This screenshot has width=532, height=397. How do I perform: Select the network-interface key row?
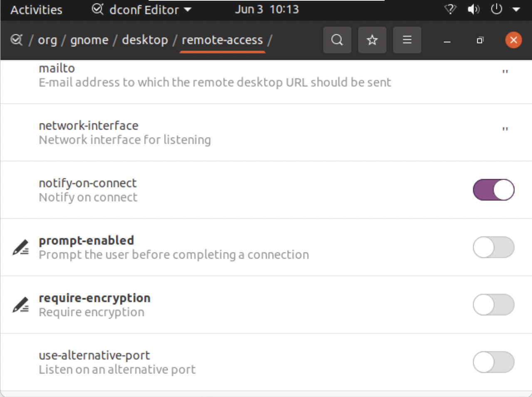[x=266, y=132]
